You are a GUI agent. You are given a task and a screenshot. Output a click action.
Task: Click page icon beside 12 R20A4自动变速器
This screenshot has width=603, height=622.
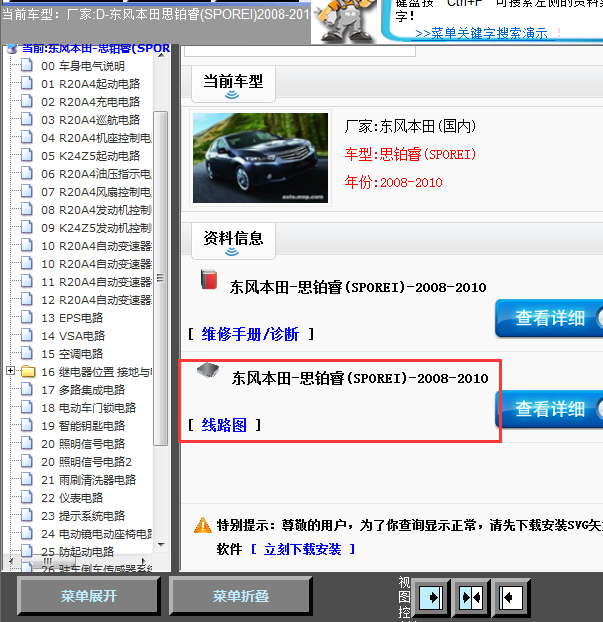(27, 299)
